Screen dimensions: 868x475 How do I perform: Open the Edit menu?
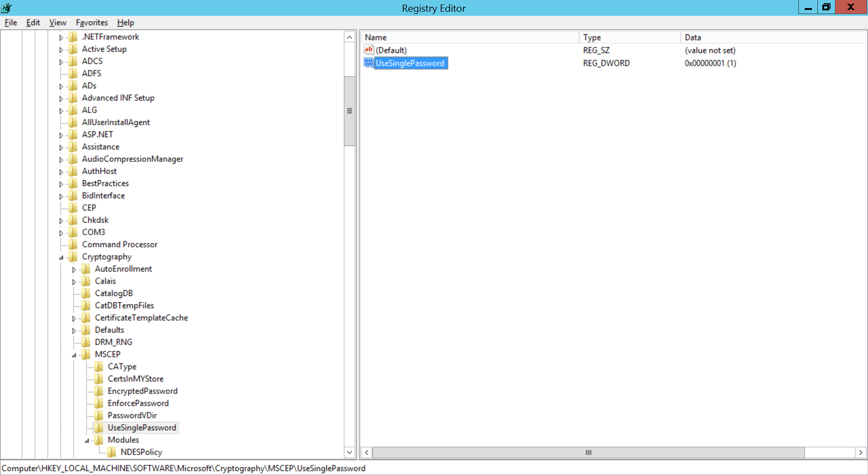(x=32, y=23)
